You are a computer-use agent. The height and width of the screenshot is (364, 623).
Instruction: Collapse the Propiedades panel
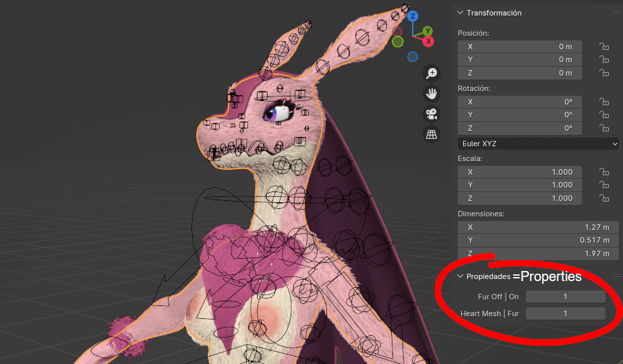460,276
